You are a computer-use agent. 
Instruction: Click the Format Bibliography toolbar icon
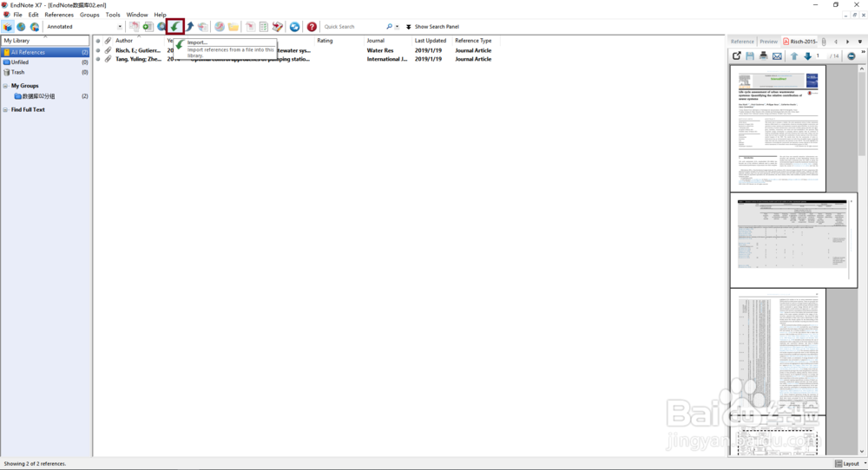click(264, 27)
